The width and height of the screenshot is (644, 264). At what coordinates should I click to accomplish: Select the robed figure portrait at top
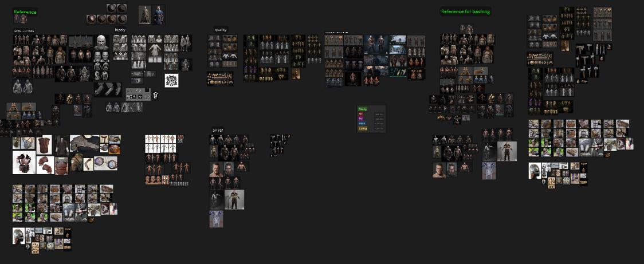coord(144,15)
